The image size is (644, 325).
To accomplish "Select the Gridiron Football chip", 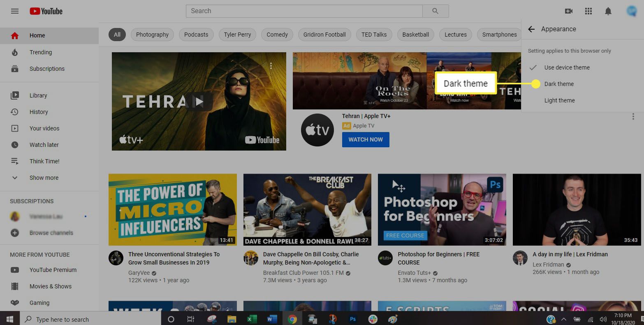I will pyautogui.click(x=324, y=35).
